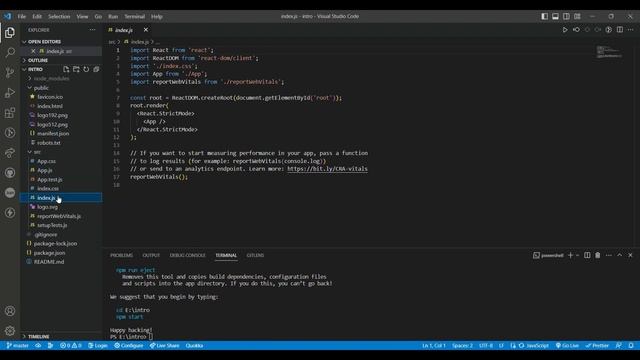This screenshot has width=640, height=360.
Task: Open the Selection menu
Action: (59, 16)
